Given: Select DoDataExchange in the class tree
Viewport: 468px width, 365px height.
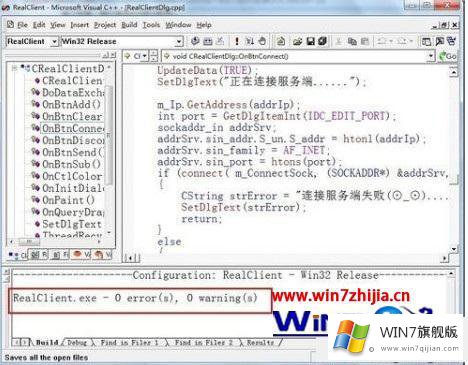Looking at the screenshot, I should [73, 92].
